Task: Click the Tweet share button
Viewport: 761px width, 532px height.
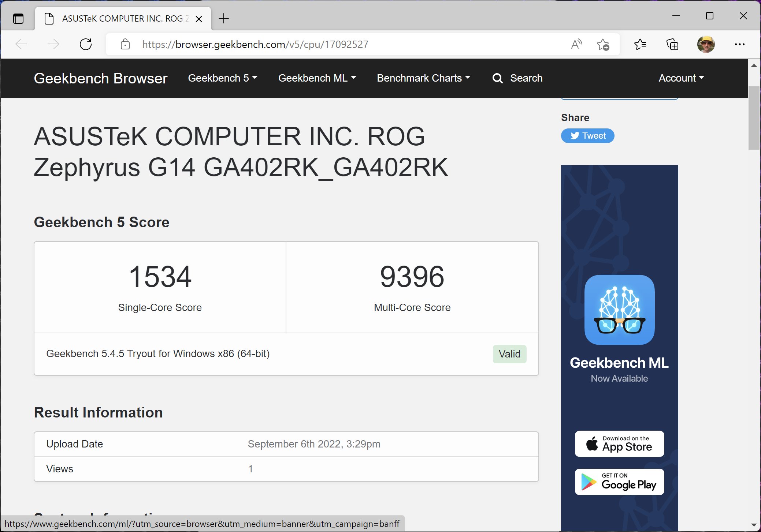Action: pos(587,135)
